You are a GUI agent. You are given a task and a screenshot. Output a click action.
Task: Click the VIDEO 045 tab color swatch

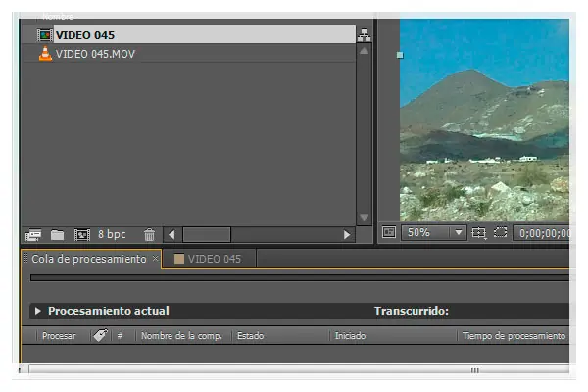[x=179, y=259]
